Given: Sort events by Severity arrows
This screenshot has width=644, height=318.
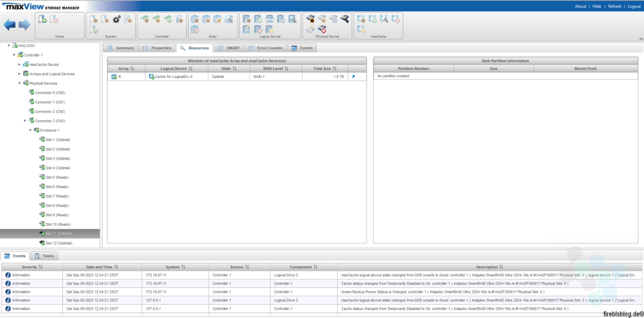Looking at the screenshot, I should [41, 266].
